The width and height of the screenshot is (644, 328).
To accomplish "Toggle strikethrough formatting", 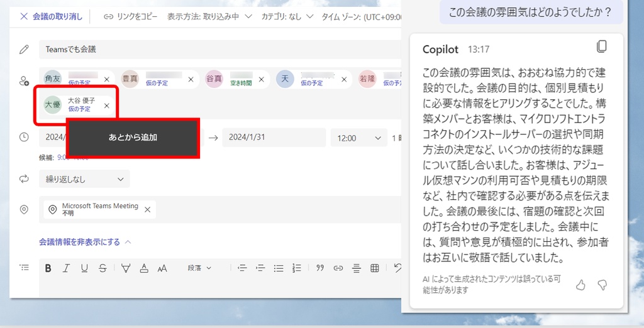I will tap(103, 268).
